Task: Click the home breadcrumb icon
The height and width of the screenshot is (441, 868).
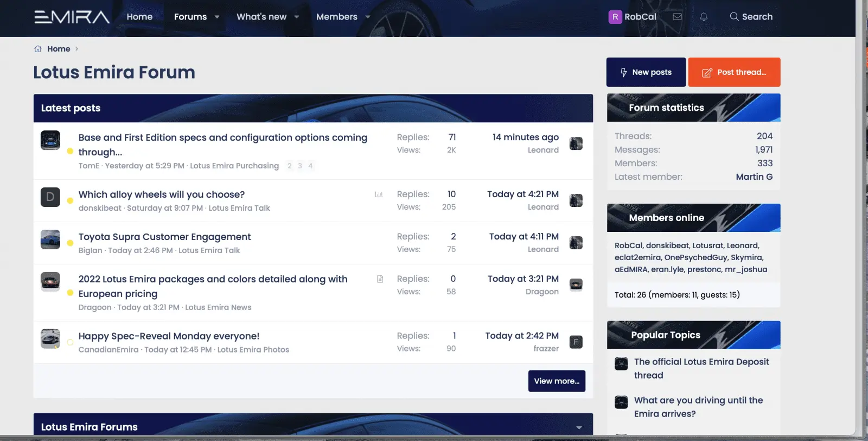Action: [x=38, y=49]
